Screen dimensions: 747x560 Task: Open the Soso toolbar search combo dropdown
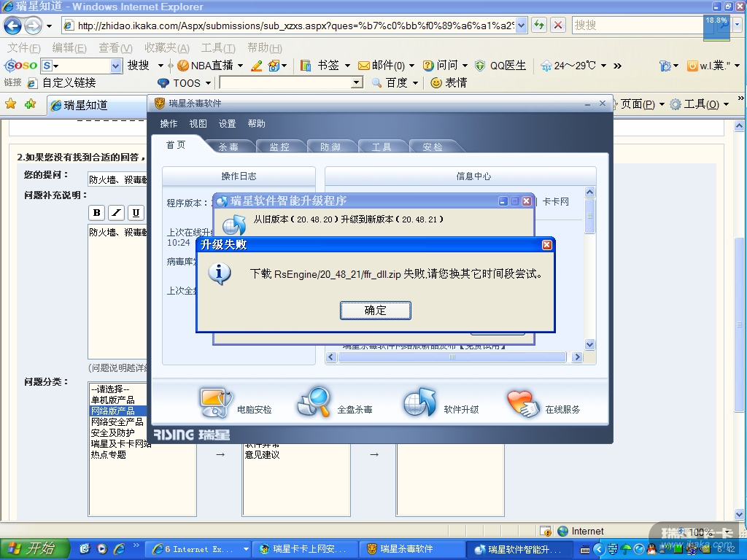tap(116, 66)
